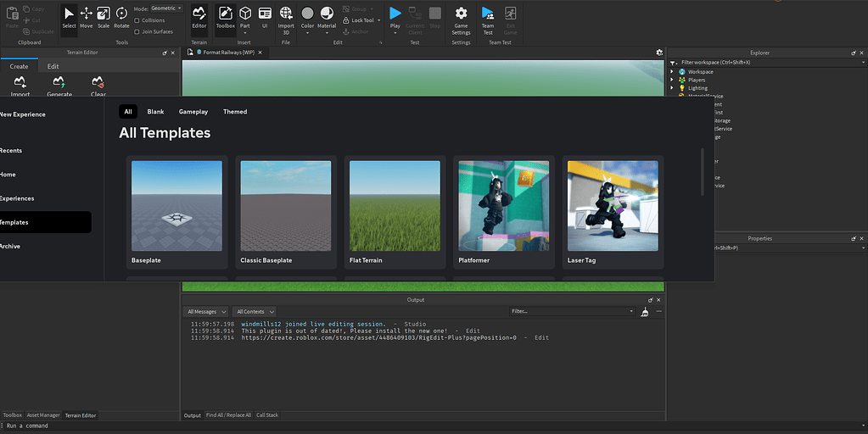Choose the Flat Terrain template
The image size is (868, 434).
pos(395,212)
